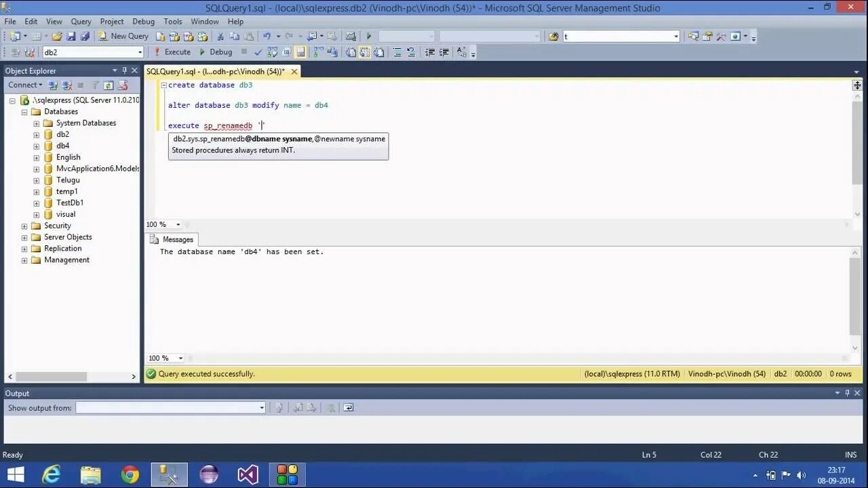This screenshot has width=868, height=488.
Task: Open the Save file icon on toolbar
Action: (71, 35)
